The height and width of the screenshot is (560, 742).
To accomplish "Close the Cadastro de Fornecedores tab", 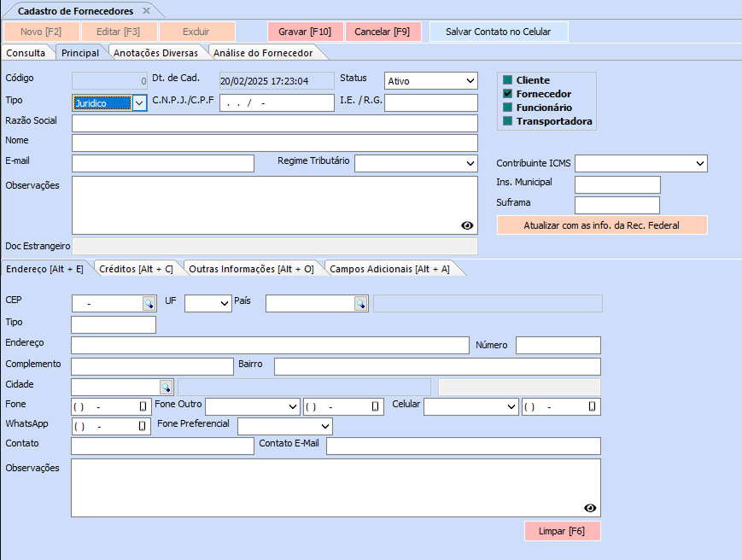I will pos(147,10).
